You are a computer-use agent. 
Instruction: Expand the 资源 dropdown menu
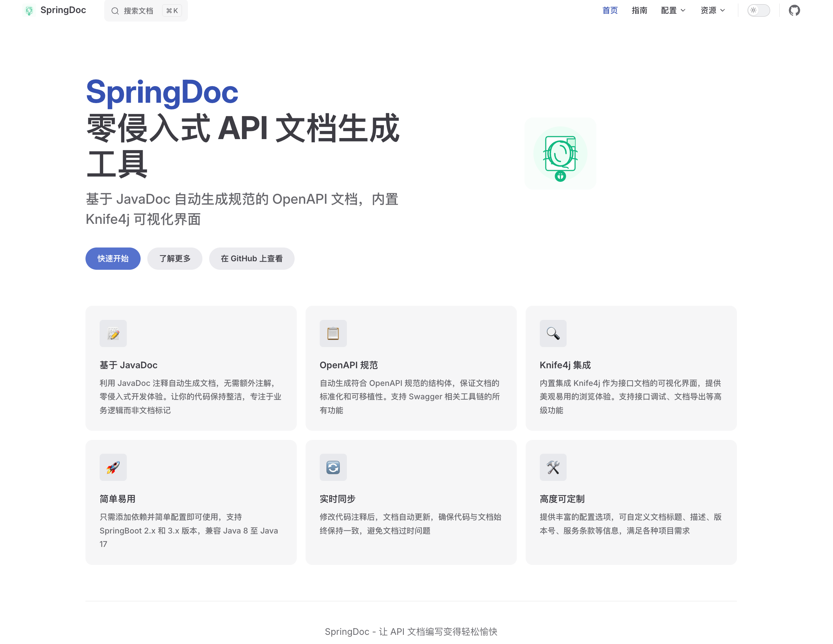pyautogui.click(x=713, y=10)
